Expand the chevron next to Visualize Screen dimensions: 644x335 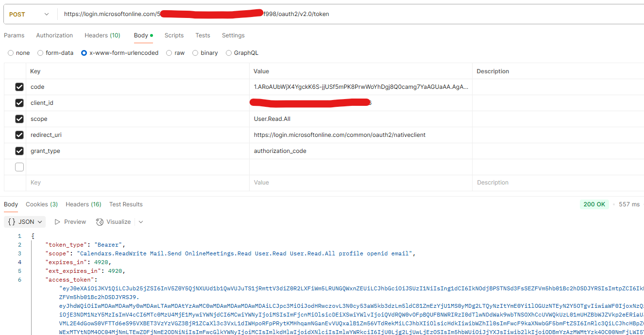tap(141, 222)
